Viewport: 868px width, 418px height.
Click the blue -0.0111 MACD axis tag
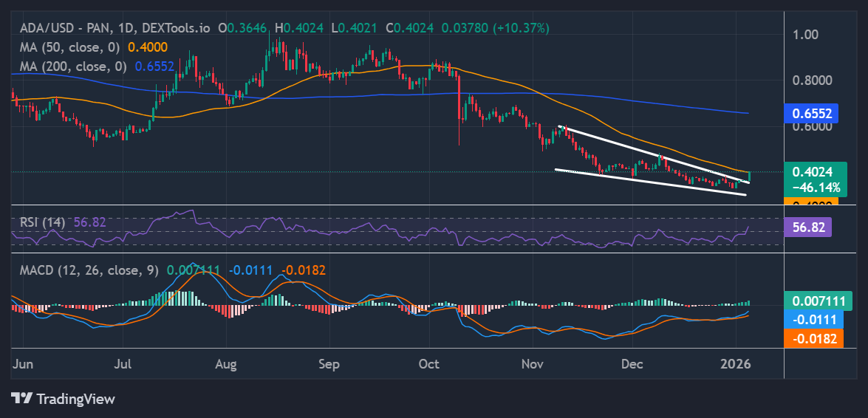813,319
